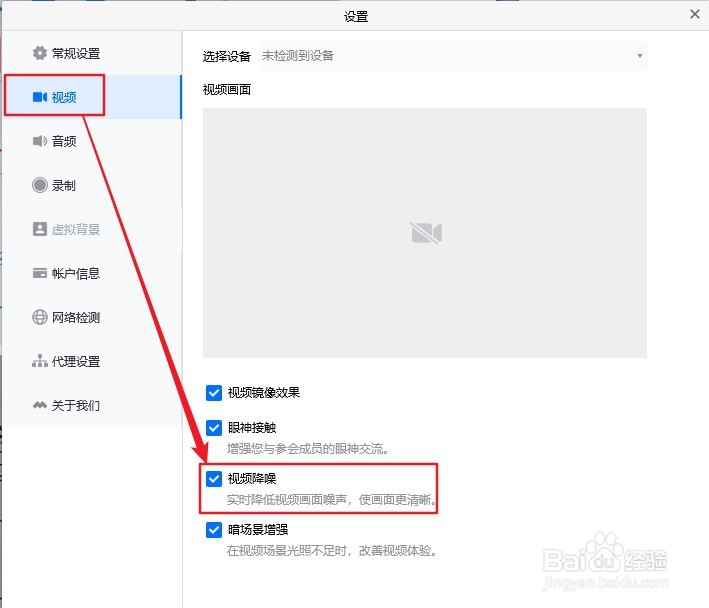Click the text 实时降低视频画面噪声，使画面更清晰。
Image resolution: width=709 pixels, height=608 pixels.
point(331,500)
